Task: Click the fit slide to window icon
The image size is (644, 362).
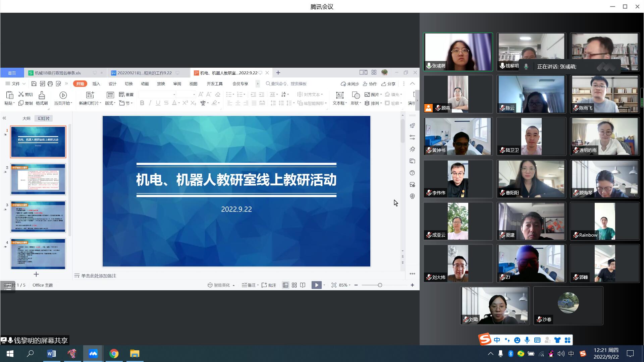Action: 334,285
